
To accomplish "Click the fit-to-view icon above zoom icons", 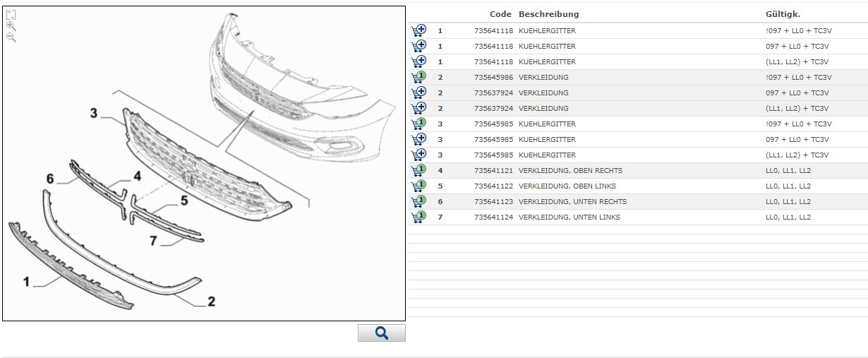I will click(11, 15).
